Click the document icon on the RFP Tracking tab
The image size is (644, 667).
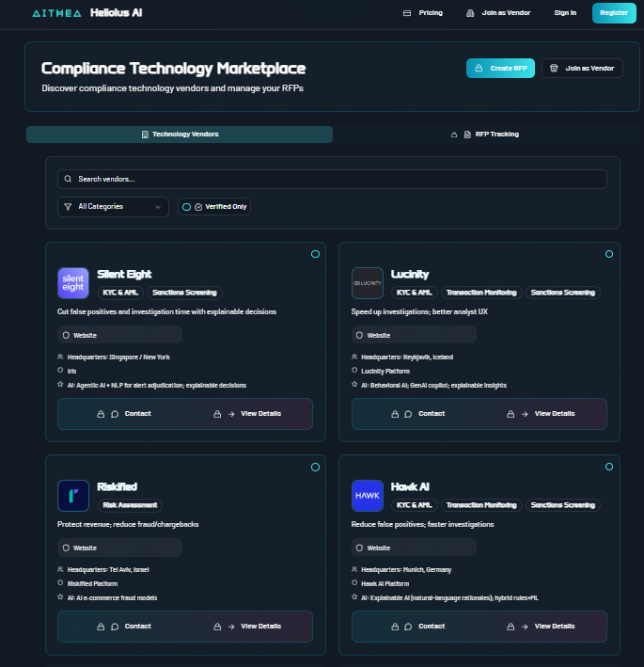point(467,135)
